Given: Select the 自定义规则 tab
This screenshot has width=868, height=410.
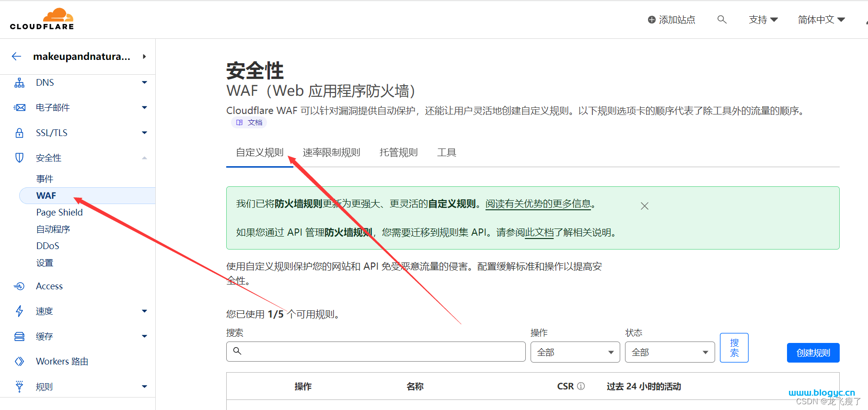Looking at the screenshot, I should [x=260, y=152].
